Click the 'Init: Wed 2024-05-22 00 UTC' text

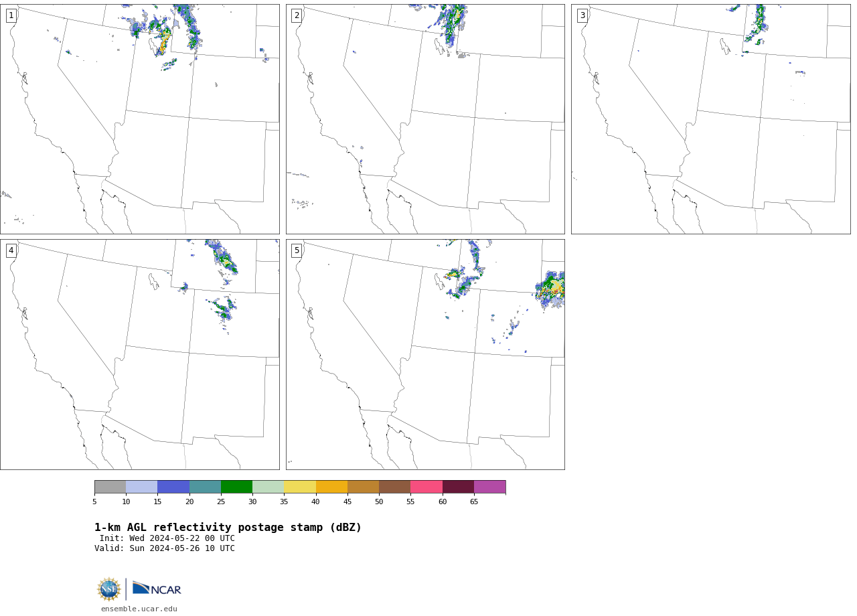pos(167,538)
